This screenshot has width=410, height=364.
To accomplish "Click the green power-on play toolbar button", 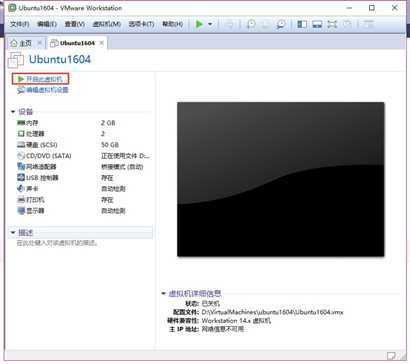I will tap(199, 24).
